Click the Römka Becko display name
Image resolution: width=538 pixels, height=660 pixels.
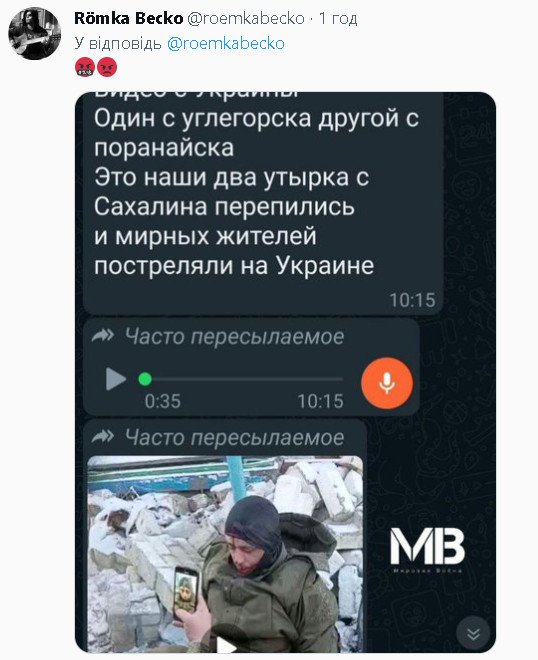pyautogui.click(x=128, y=19)
